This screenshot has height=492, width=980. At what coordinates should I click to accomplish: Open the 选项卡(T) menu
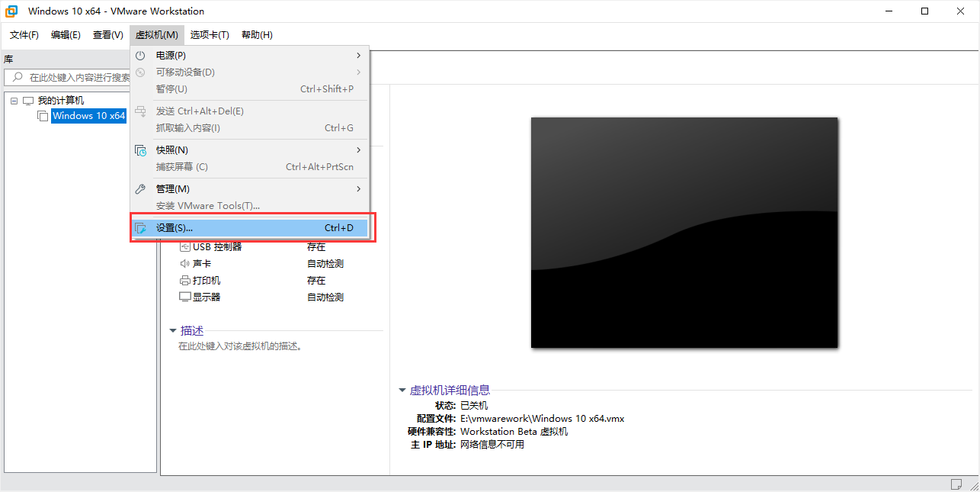tap(210, 35)
